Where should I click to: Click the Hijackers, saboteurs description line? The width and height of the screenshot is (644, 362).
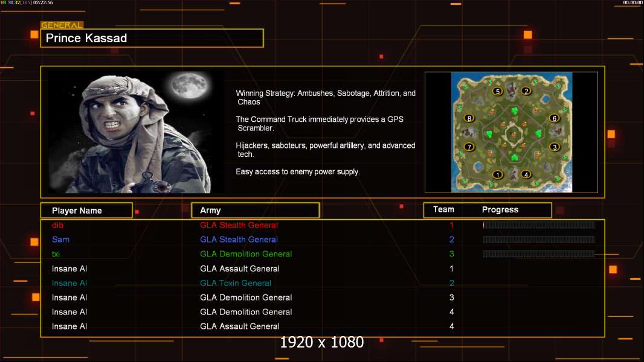pyautogui.click(x=325, y=150)
